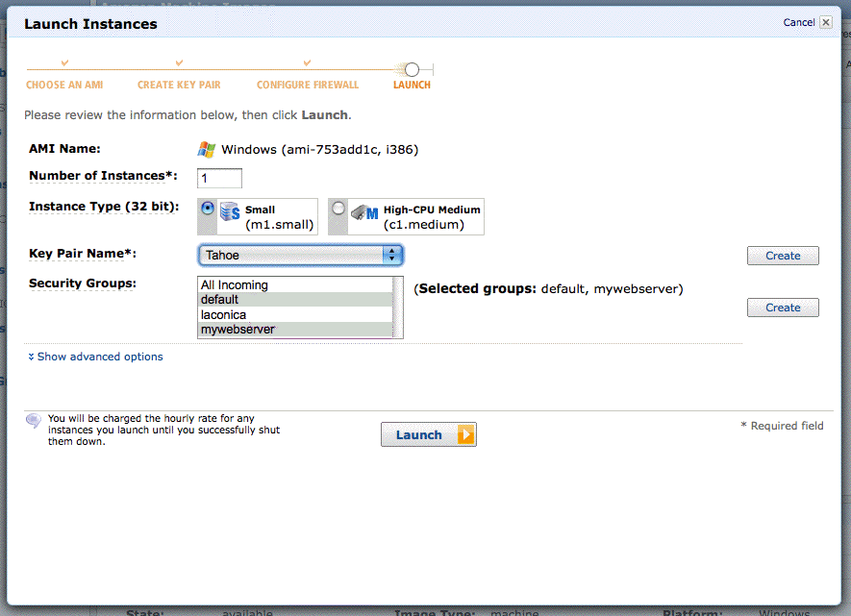This screenshot has height=616, width=851.
Task: Go to Choose an AMI step
Action: 64,85
